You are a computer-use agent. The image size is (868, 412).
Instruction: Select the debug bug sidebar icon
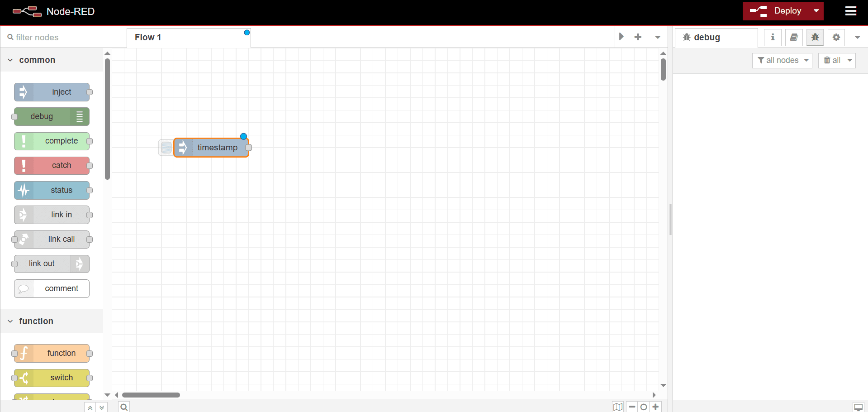[x=815, y=37]
